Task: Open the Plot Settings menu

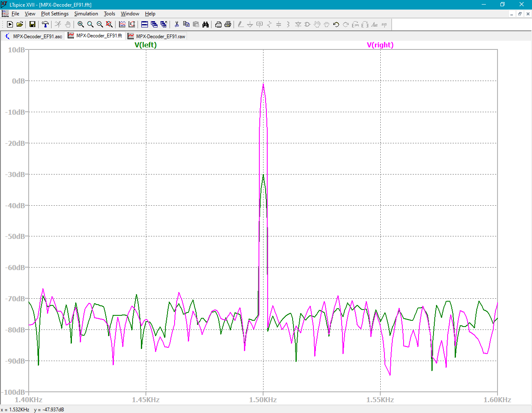Action: click(x=54, y=14)
